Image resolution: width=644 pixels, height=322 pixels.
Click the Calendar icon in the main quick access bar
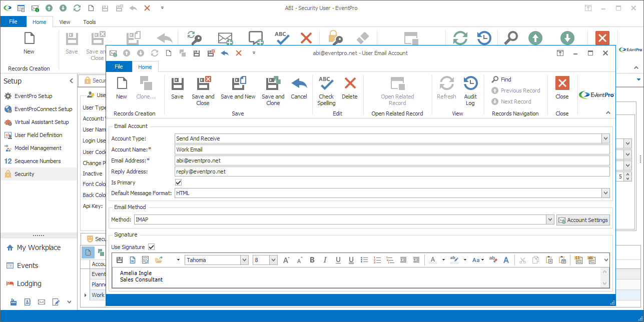(x=21, y=8)
